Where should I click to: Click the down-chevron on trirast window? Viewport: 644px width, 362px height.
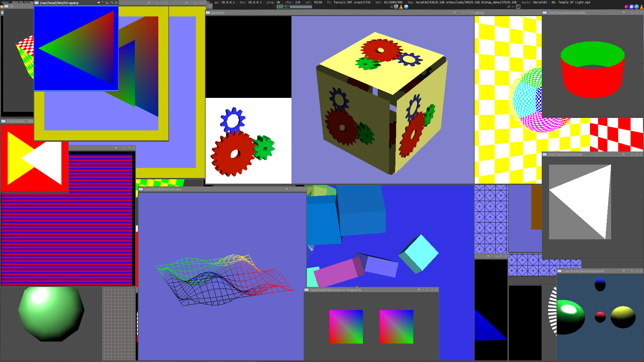tap(632, 154)
